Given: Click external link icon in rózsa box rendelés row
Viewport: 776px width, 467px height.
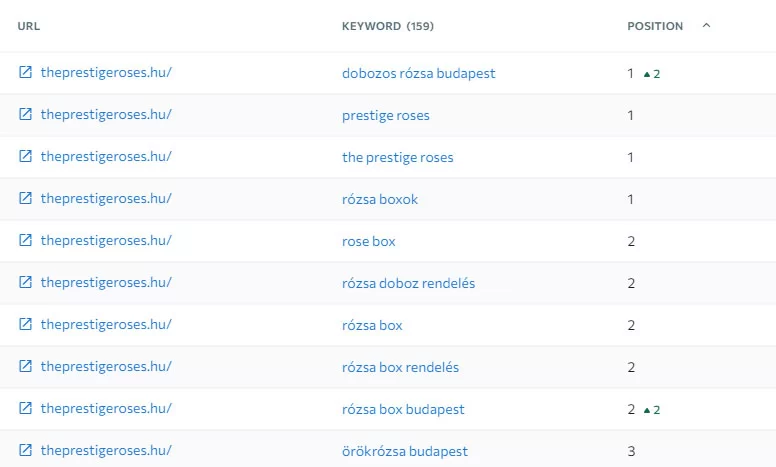Looking at the screenshot, I should [25, 366].
